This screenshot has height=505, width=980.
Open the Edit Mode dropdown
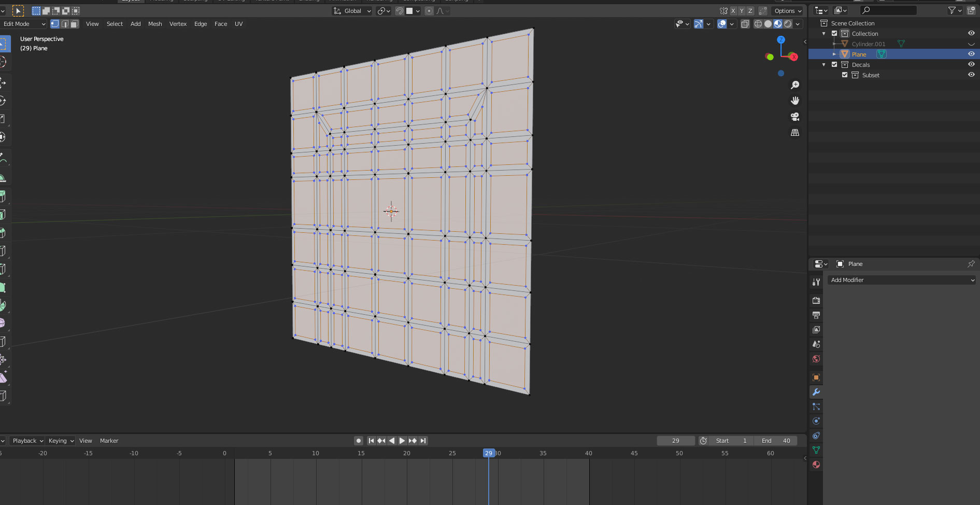coord(23,24)
